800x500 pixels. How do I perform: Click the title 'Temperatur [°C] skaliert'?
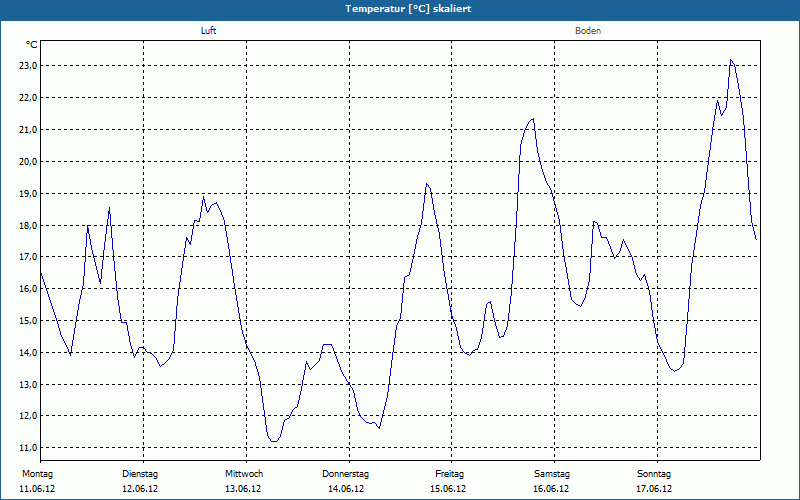(408, 9)
